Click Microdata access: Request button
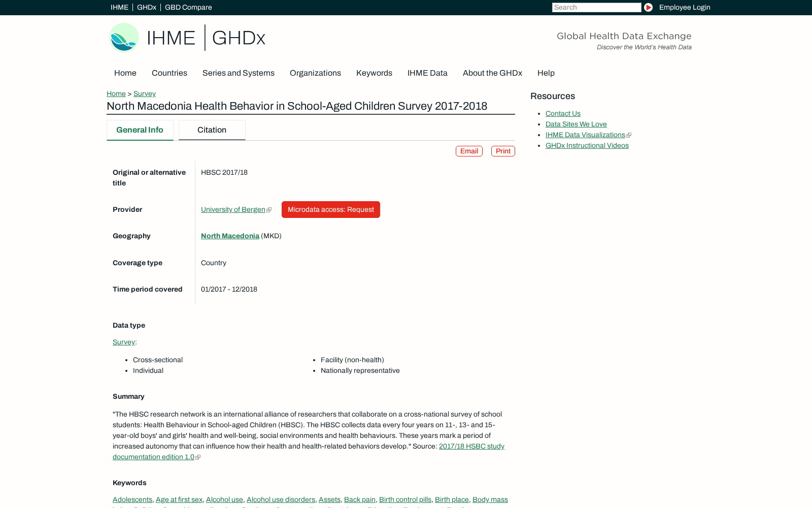Image resolution: width=812 pixels, height=508 pixels. click(331, 209)
